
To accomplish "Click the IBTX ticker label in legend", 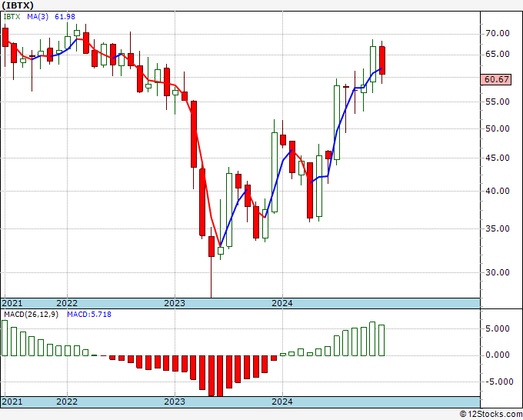I will point(12,17).
